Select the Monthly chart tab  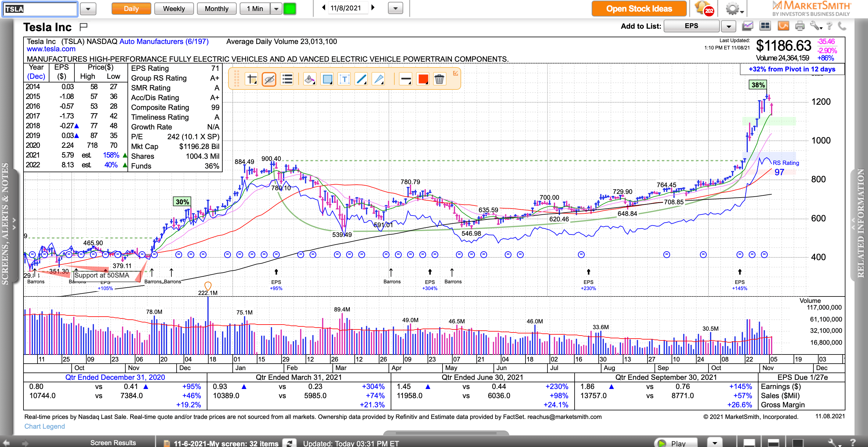click(217, 9)
